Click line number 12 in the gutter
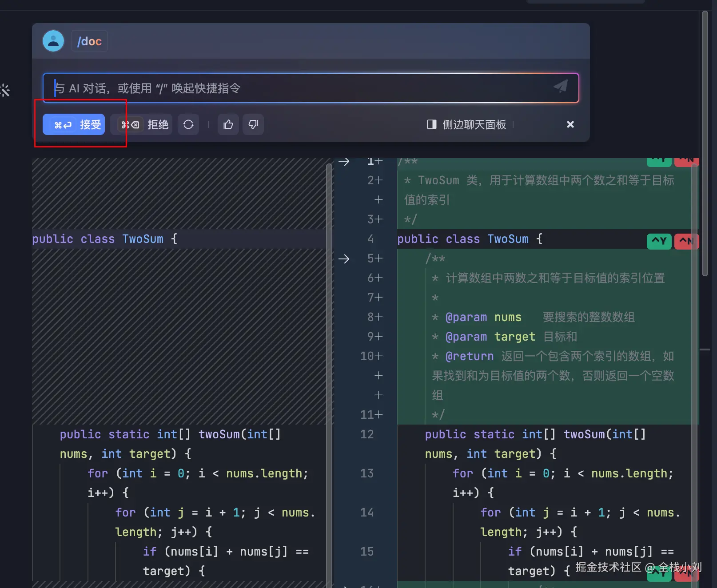Viewport: 717px width, 588px height. [367, 434]
